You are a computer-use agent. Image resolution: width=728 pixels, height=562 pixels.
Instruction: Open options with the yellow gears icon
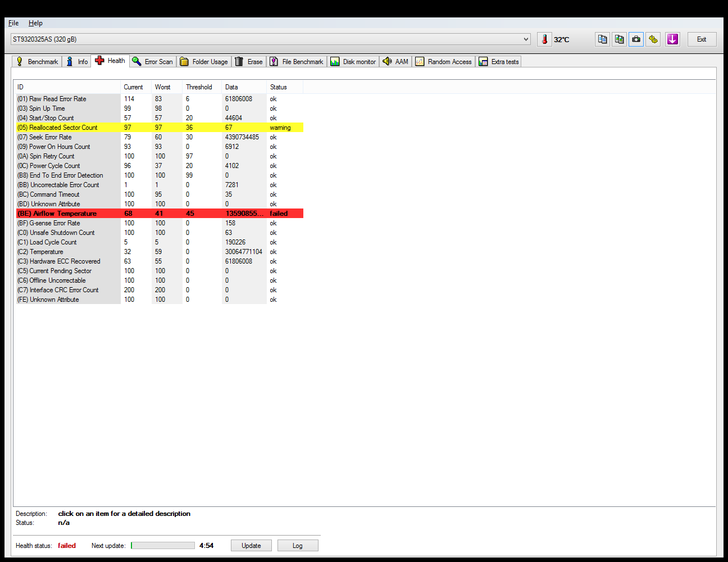click(653, 39)
